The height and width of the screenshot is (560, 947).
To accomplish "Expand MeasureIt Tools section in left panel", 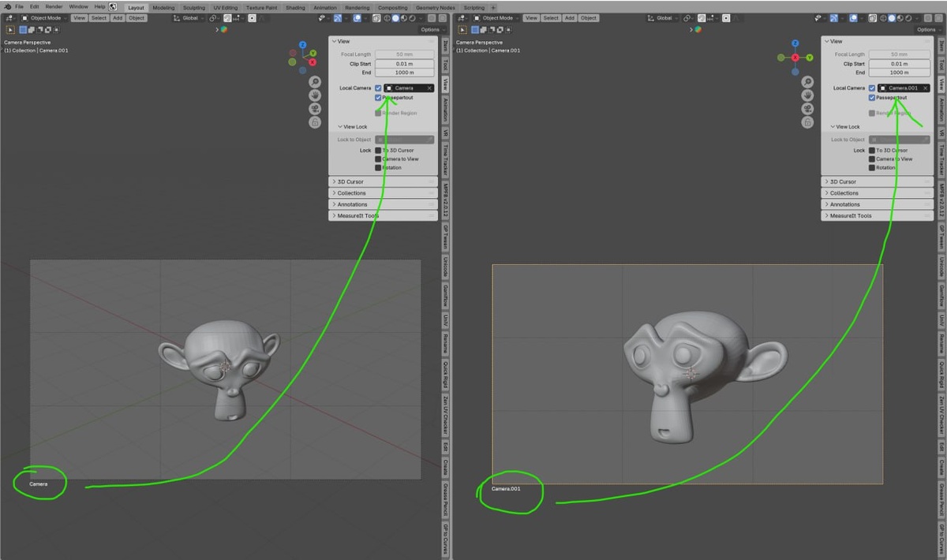I will [383, 215].
